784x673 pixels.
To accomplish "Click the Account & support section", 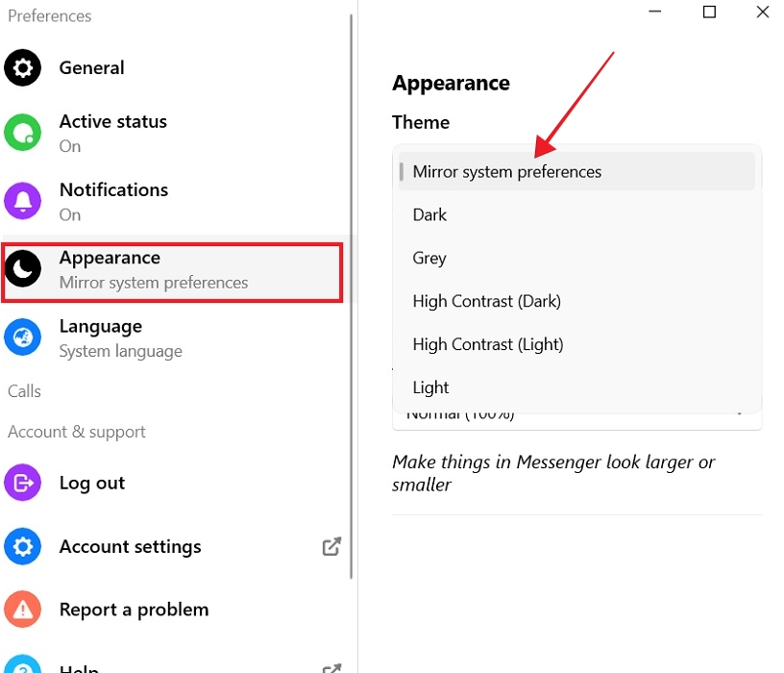I will (x=77, y=432).
